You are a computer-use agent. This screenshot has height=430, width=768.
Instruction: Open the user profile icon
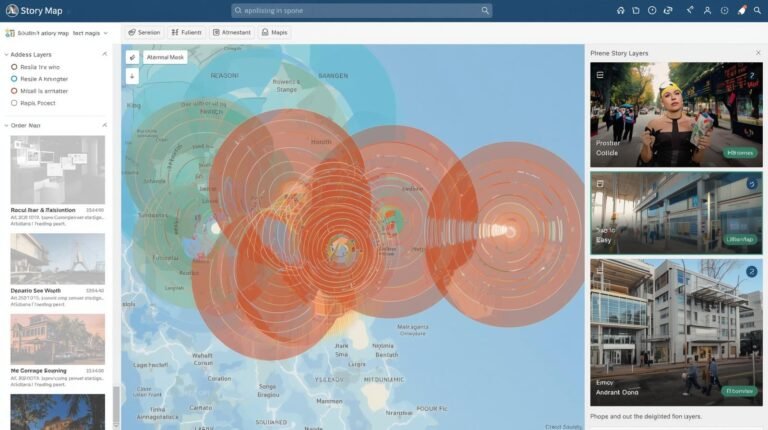click(707, 10)
